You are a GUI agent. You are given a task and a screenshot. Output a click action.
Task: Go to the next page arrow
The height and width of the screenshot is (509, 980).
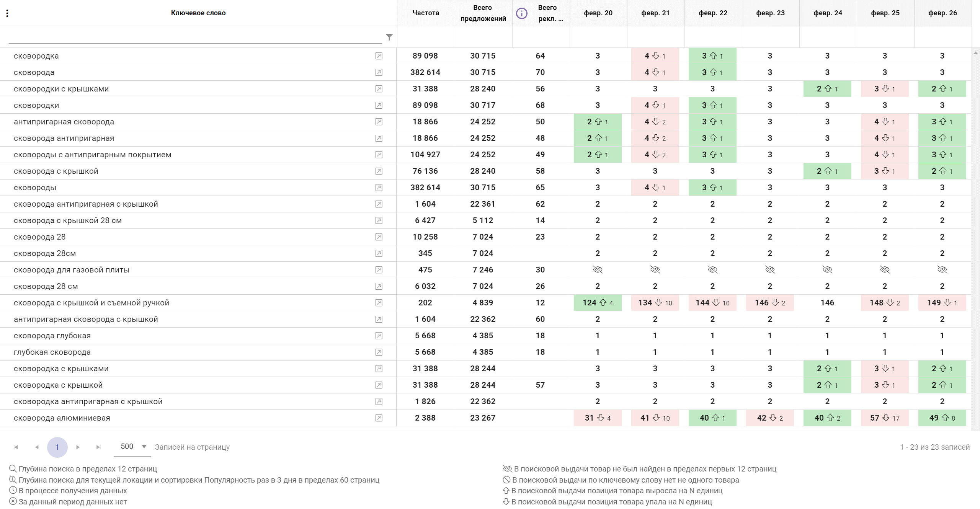(78, 447)
